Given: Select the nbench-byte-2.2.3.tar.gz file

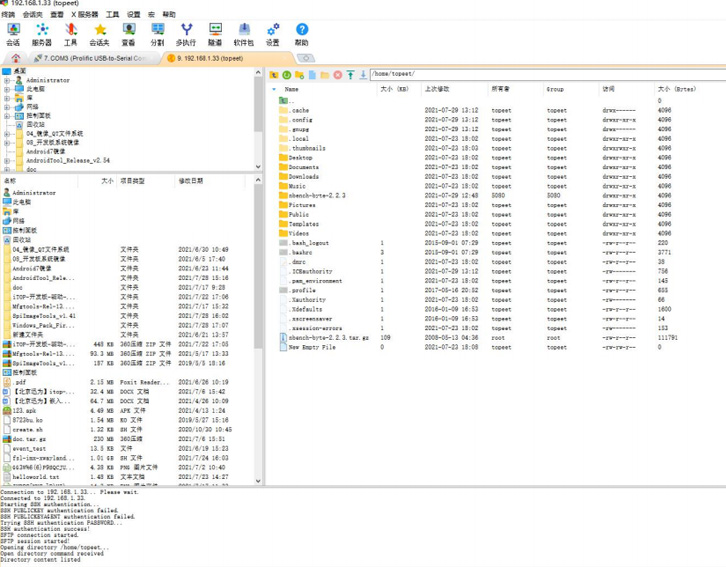Looking at the screenshot, I should coord(328,338).
